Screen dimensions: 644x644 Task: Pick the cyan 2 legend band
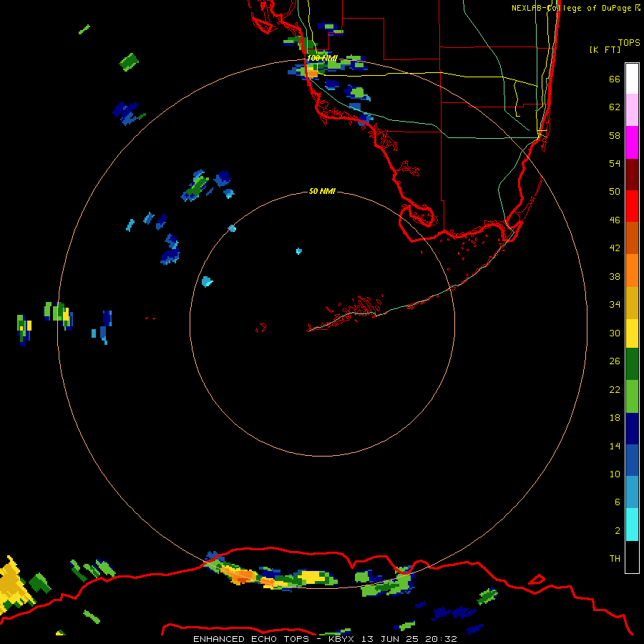632,525
